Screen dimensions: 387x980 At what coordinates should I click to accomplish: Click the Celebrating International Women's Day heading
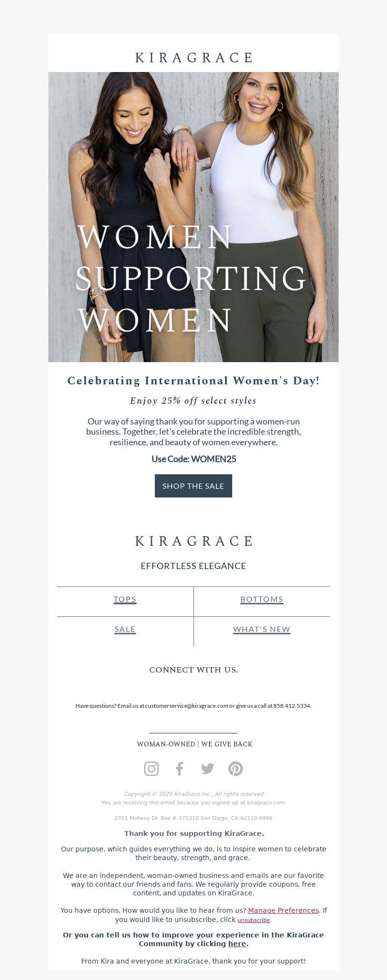[x=193, y=380]
